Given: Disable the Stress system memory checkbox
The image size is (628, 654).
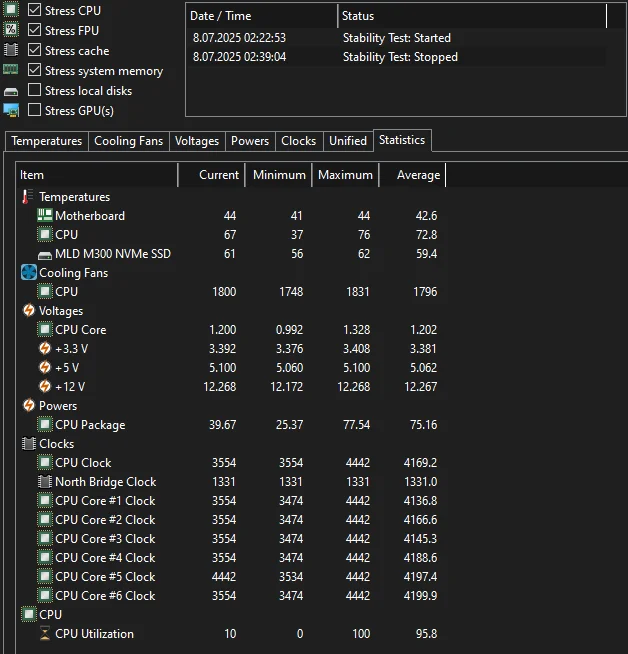Looking at the screenshot, I should [35, 70].
